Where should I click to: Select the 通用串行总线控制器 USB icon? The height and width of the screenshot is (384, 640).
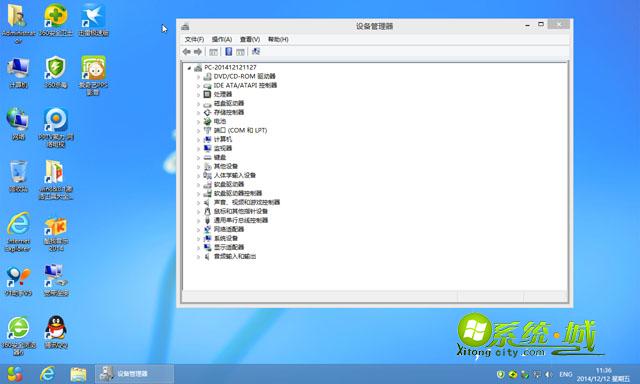(207, 220)
